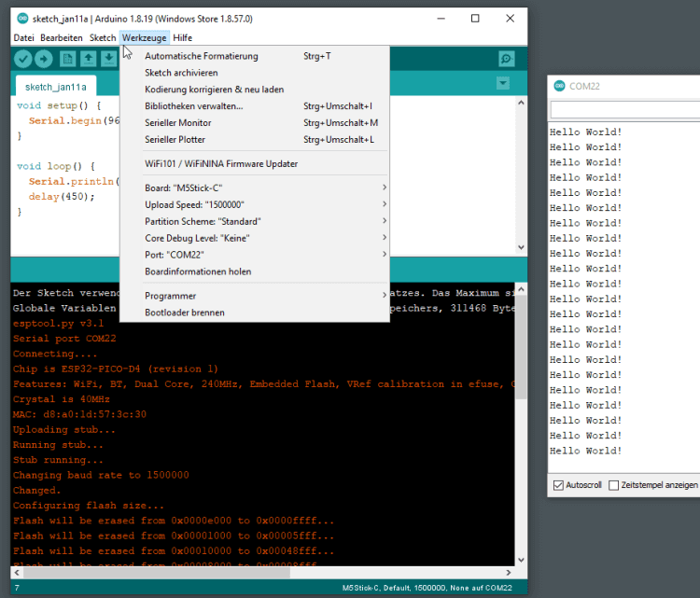Click the serial monitor send input field
The image size is (700, 598).
click(625, 110)
